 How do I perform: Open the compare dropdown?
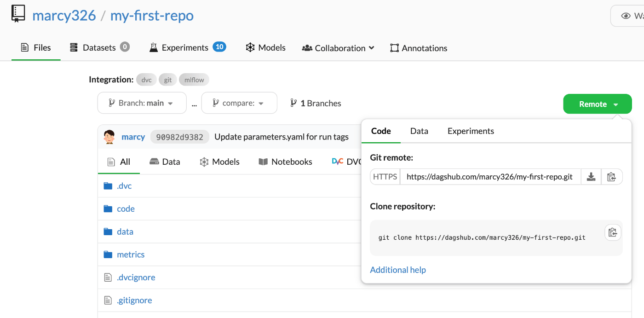239,103
